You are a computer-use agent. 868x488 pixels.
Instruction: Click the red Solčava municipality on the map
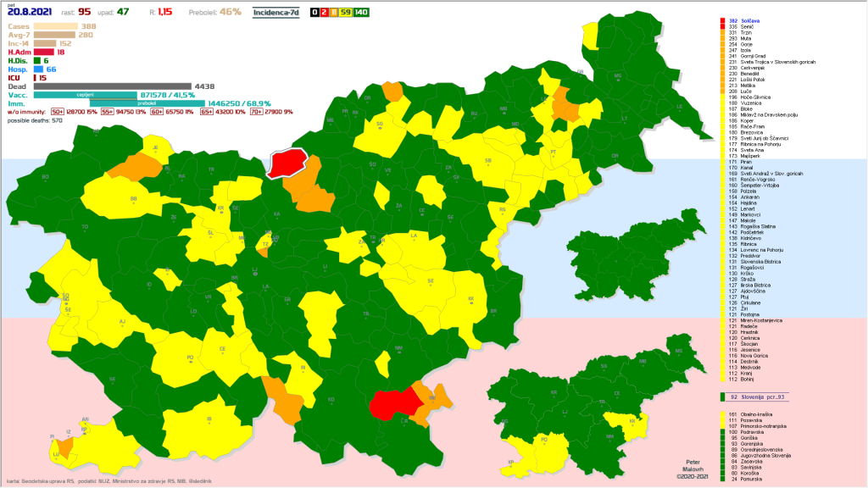pyautogui.click(x=287, y=161)
